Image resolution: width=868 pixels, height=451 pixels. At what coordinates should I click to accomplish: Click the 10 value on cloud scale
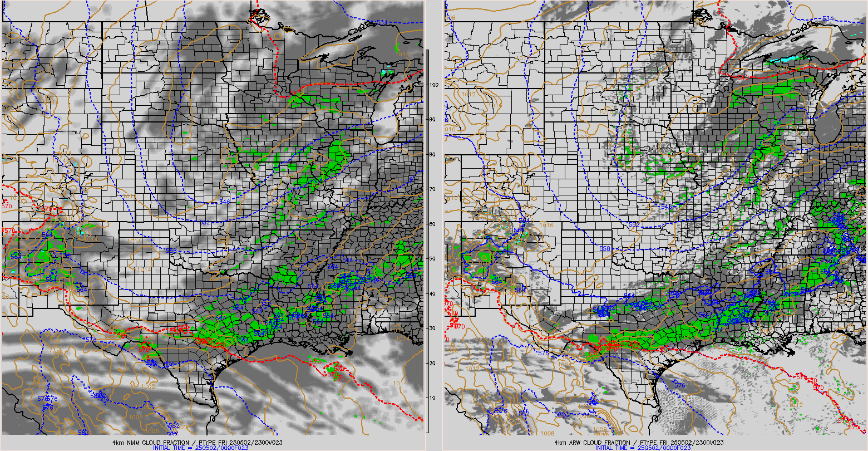tap(432, 398)
